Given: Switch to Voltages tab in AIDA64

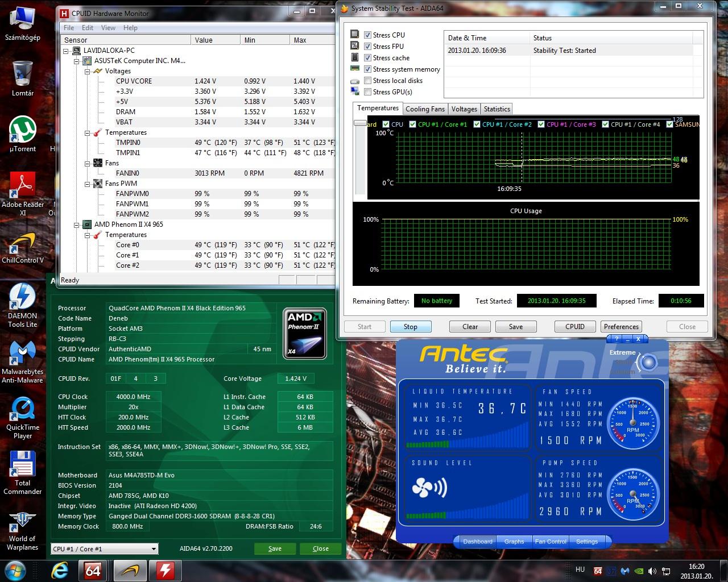Looking at the screenshot, I should [464, 109].
